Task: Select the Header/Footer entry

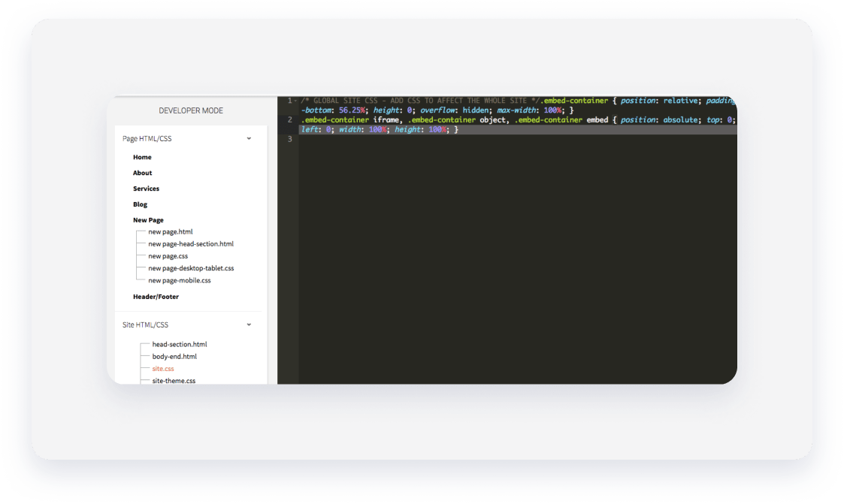Action: point(156,297)
